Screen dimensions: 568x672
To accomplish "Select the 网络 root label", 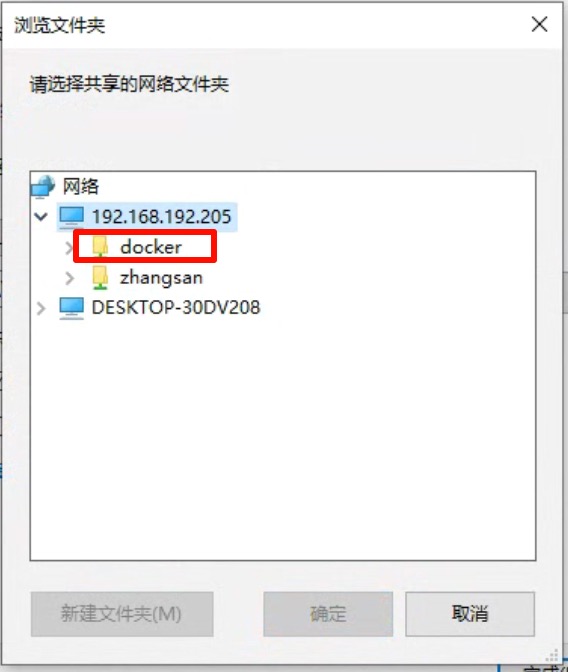I will [81, 186].
